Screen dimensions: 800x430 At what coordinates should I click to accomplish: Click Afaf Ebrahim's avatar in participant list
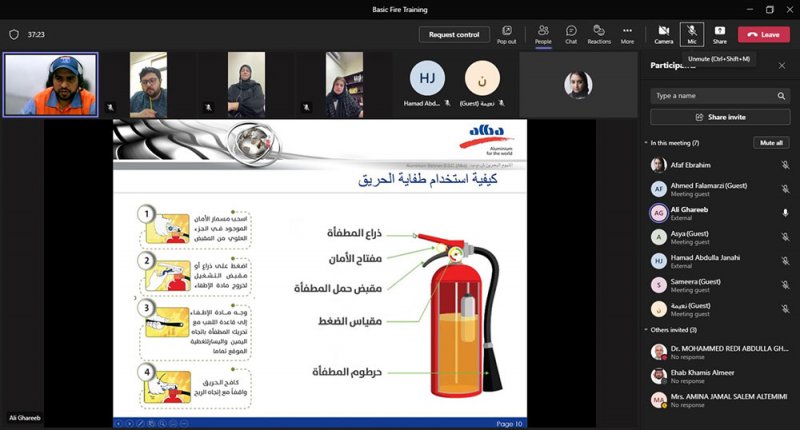coord(659,165)
